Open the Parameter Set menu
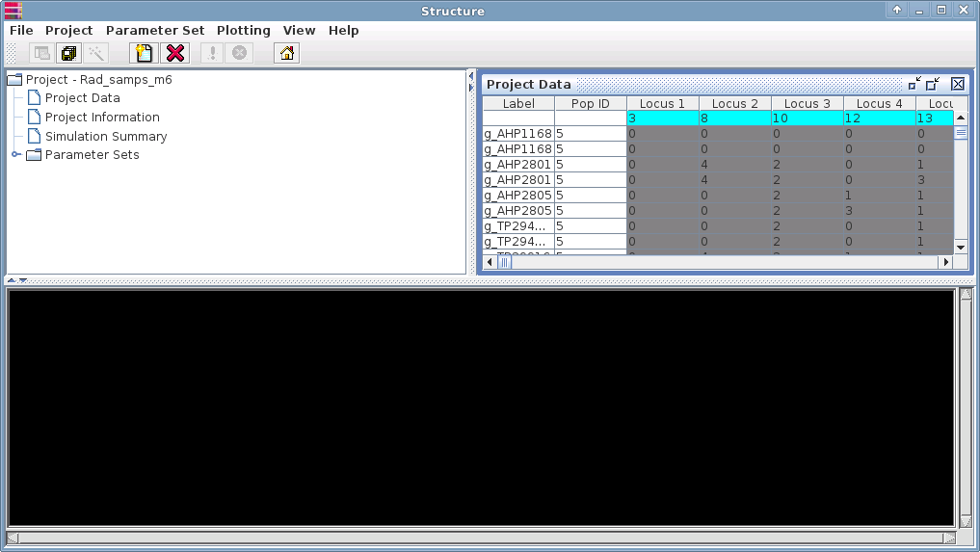 click(154, 30)
